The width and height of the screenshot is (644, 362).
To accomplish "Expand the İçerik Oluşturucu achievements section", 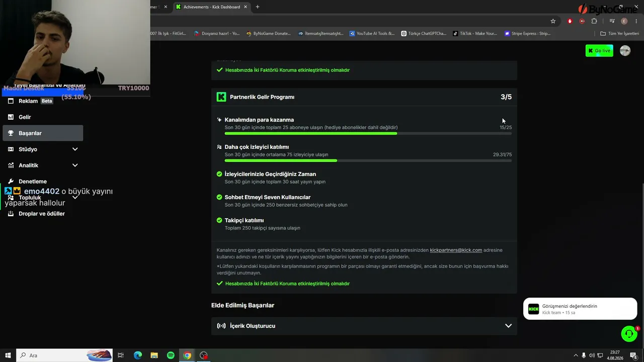I will point(364,326).
